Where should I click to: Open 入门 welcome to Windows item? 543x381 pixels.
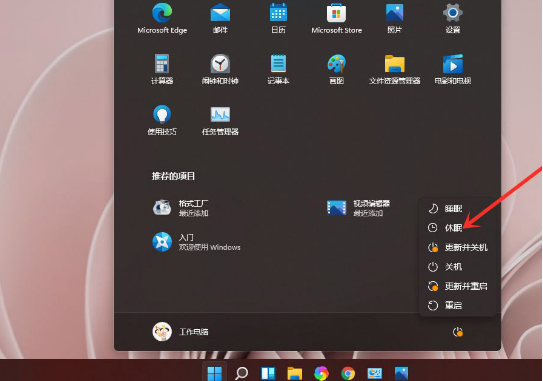pos(196,242)
